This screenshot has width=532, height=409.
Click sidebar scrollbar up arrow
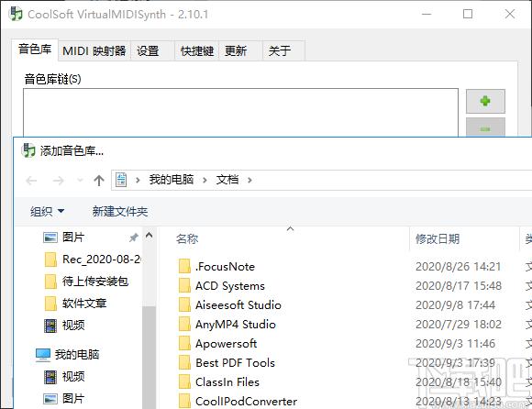point(149,235)
